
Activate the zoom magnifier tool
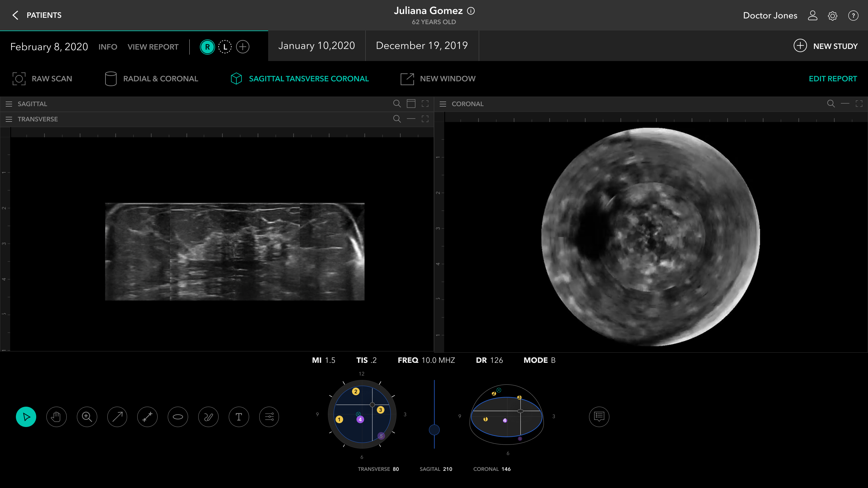87,417
